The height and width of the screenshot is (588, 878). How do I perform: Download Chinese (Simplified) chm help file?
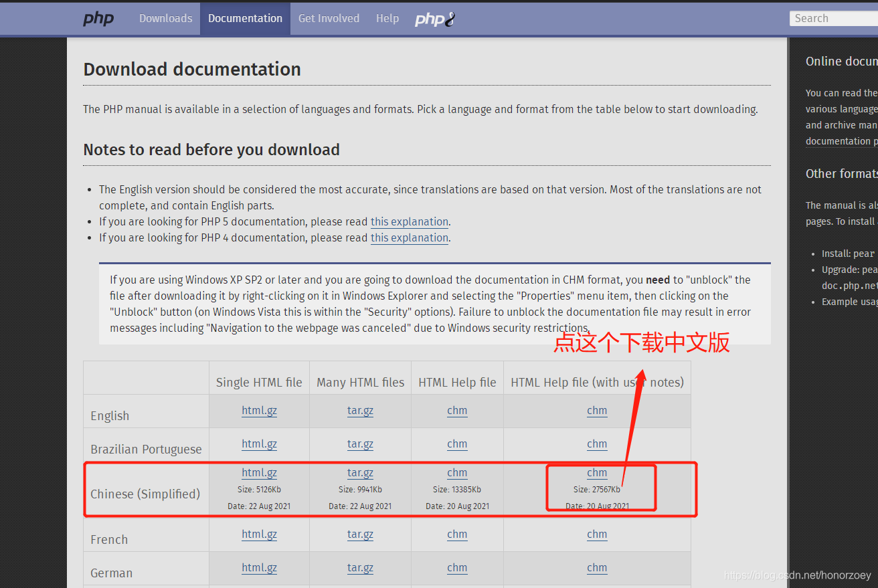pyautogui.click(x=457, y=473)
